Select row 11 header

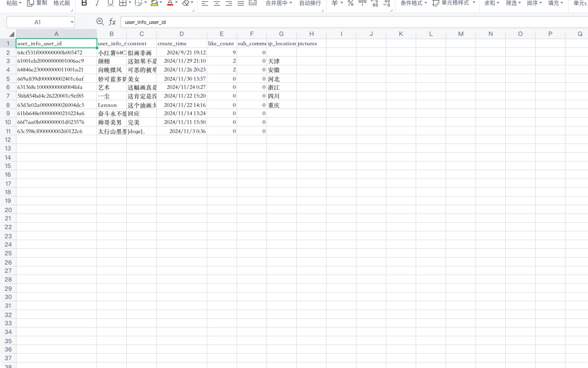tap(8, 131)
